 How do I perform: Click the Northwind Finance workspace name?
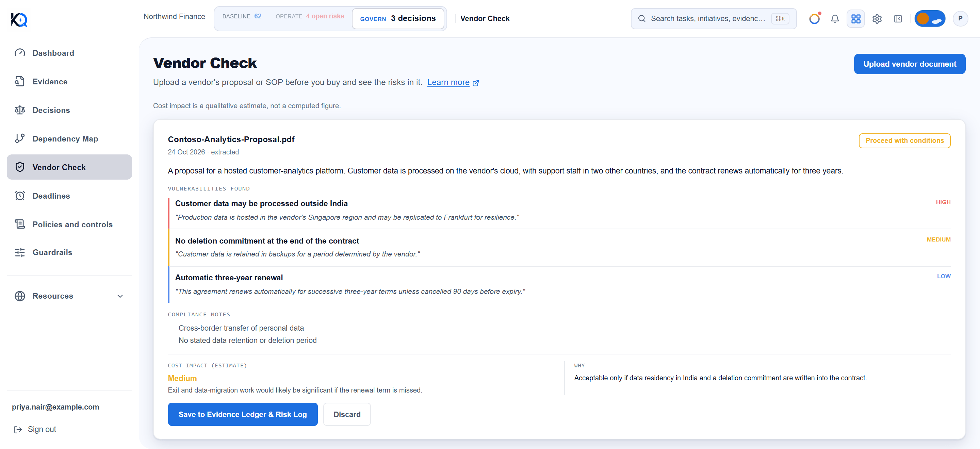[174, 16]
